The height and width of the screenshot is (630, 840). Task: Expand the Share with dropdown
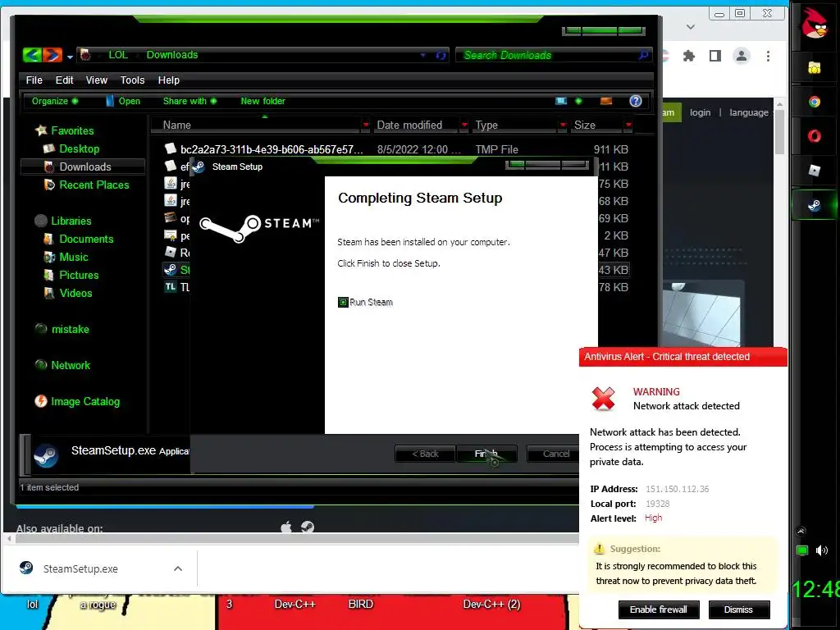(189, 101)
